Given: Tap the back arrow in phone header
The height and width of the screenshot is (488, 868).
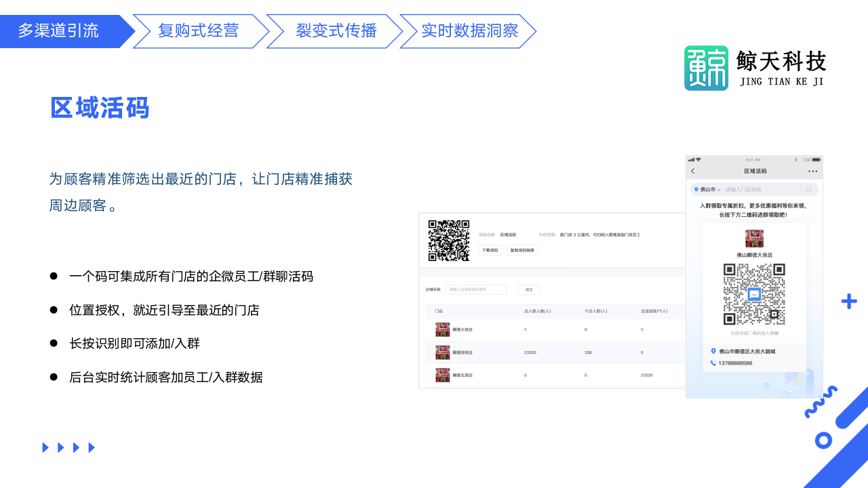Looking at the screenshot, I should click(x=692, y=171).
